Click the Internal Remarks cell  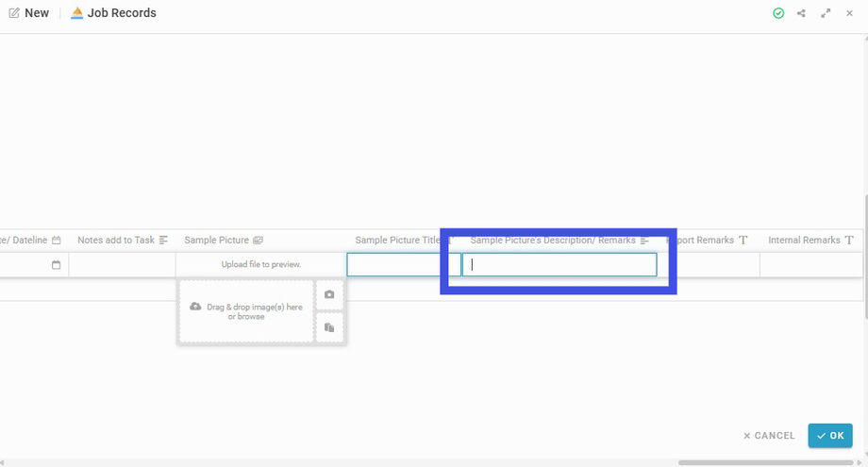tap(811, 265)
